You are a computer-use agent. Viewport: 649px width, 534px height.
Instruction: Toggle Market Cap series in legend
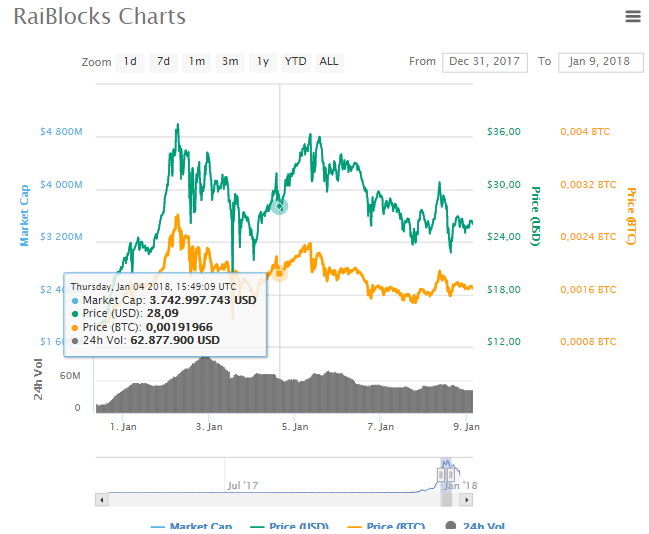(x=192, y=527)
